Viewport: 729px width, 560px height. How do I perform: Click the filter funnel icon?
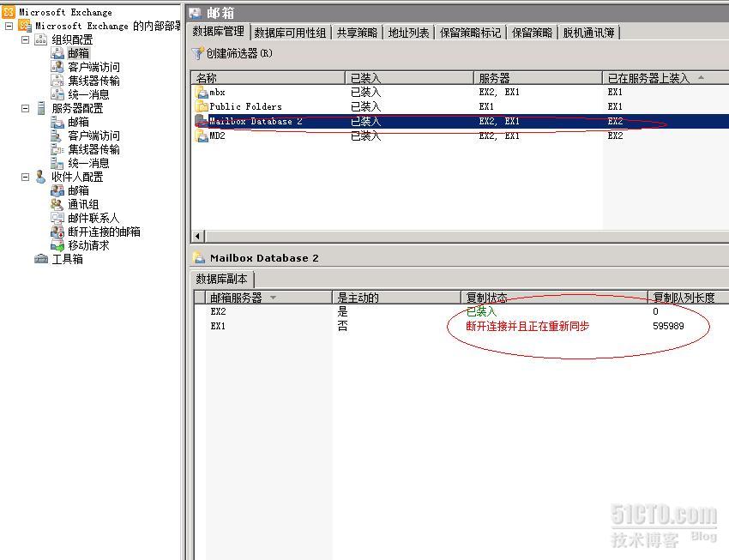(197, 53)
